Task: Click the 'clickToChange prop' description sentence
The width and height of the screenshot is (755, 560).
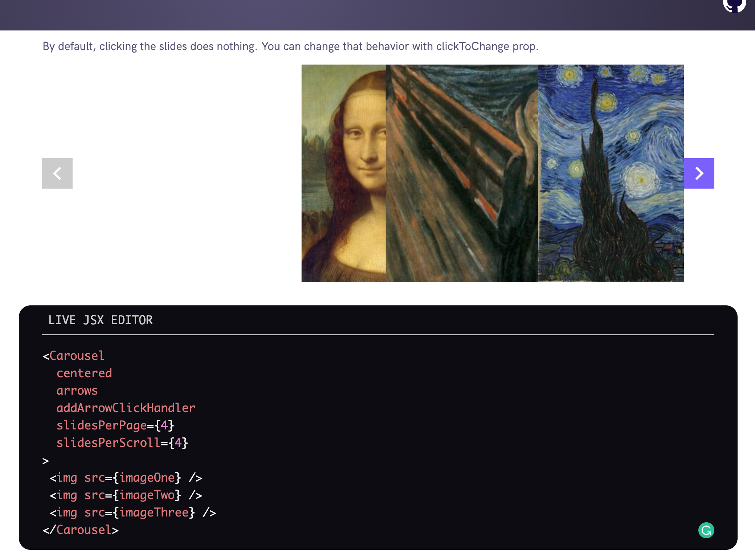Action: (290, 46)
